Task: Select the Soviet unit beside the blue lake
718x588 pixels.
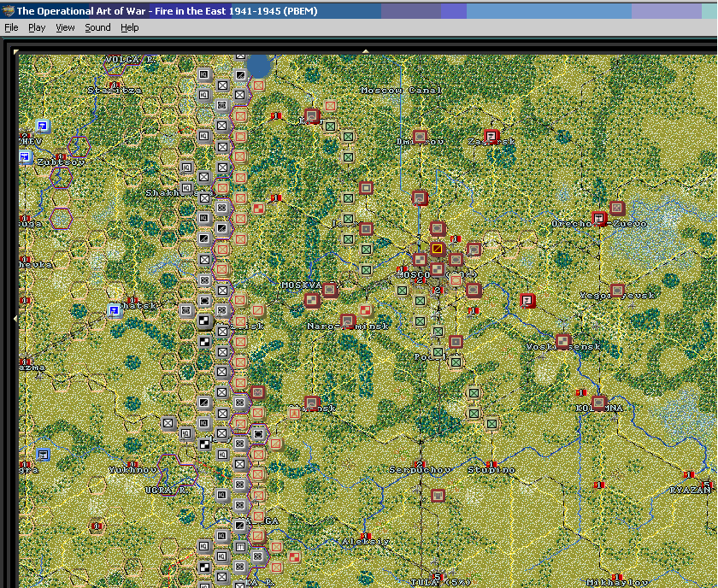Action: pos(259,85)
